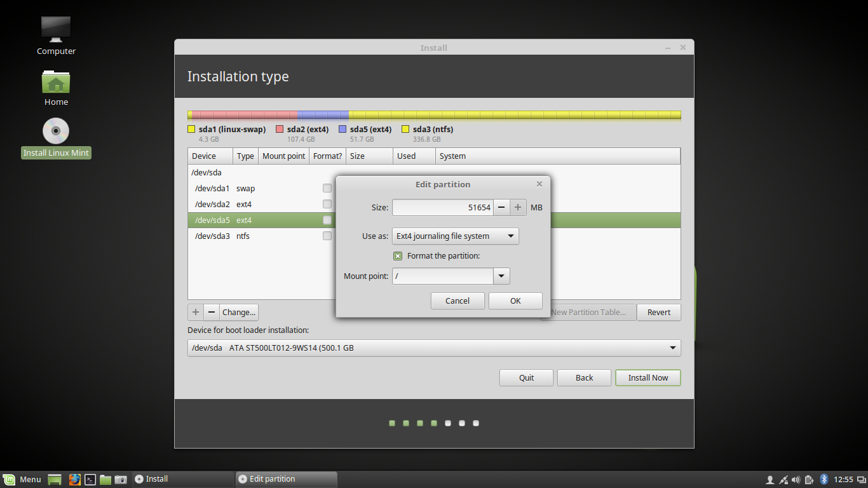
Task: Click the Change... button
Action: coord(239,312)
